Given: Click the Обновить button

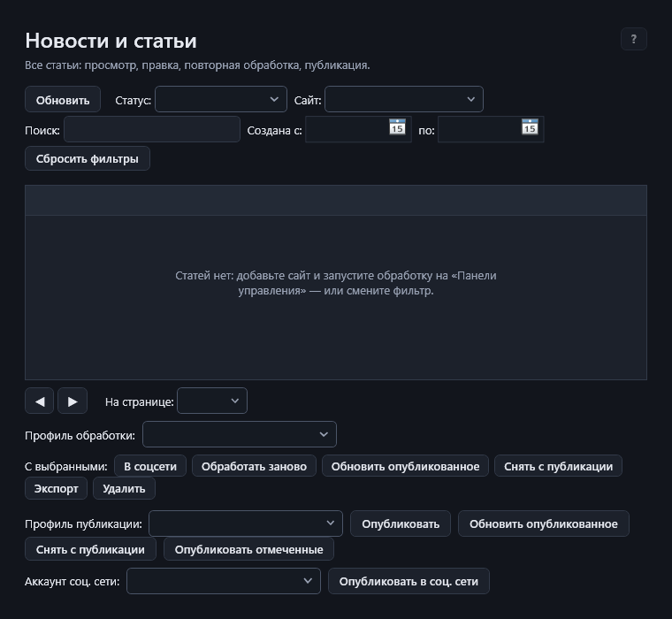Looking at the screenshot, I should click(63, 99).
